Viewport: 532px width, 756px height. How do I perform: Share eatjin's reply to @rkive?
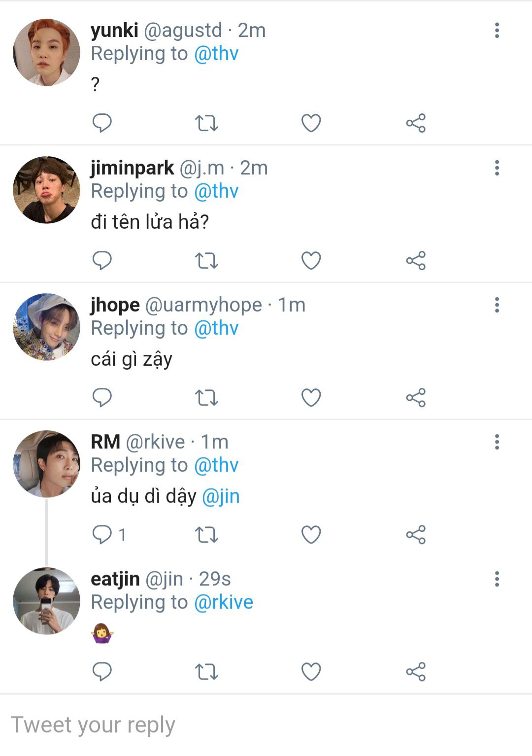pyautogui.click(x=416, y=671)
